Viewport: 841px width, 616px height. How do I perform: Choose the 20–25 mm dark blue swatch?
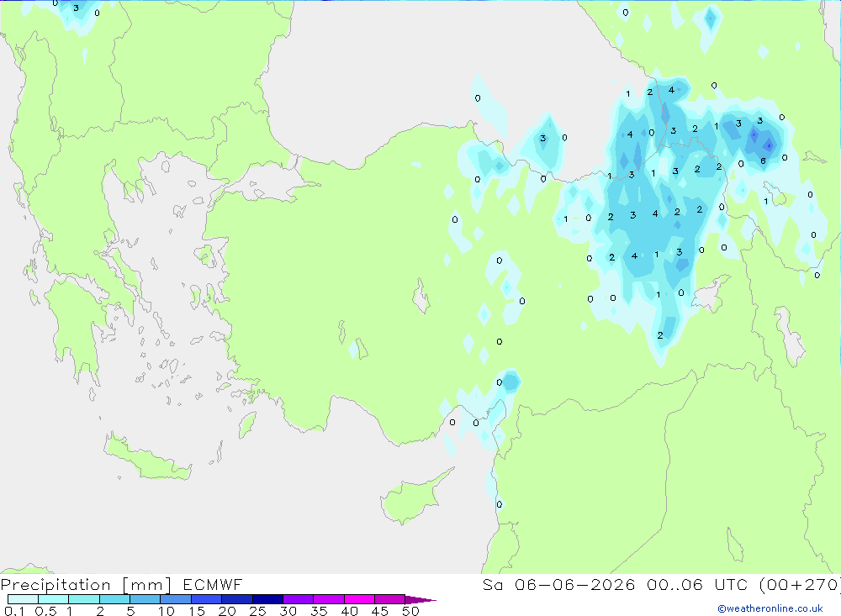(236, 599)
